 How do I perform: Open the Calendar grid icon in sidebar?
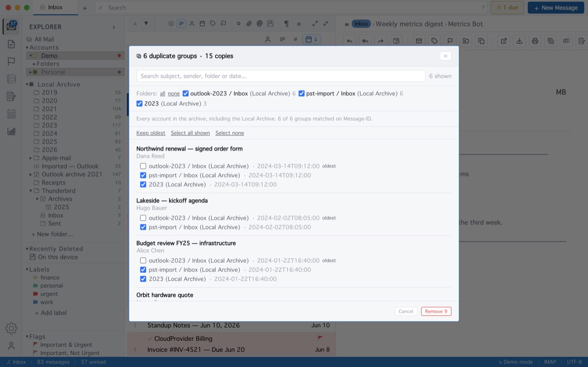(11, 114)
